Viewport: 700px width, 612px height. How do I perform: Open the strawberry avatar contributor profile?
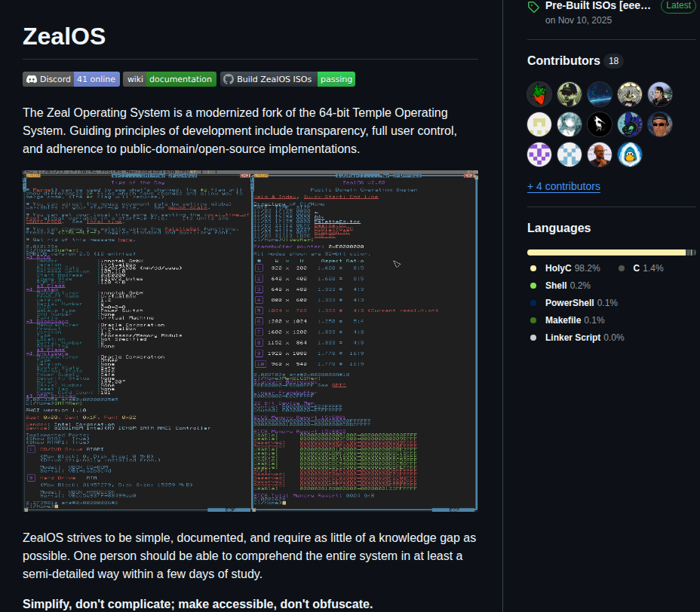tap(539, 94)
